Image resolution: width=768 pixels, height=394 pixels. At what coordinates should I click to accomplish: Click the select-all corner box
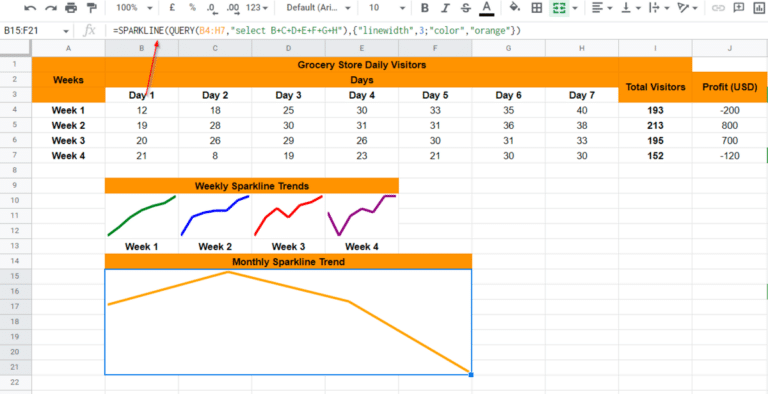pyautogui.click(x=16, y=48)
